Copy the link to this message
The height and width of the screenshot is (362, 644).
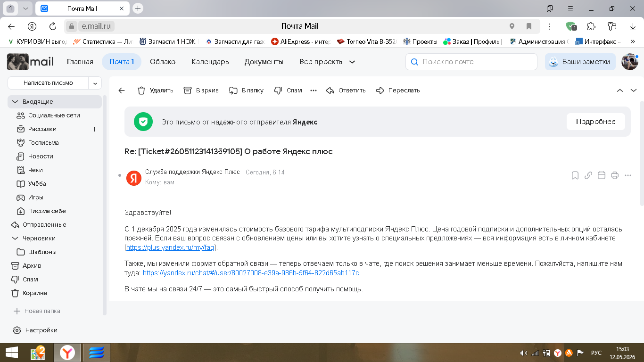588,175
